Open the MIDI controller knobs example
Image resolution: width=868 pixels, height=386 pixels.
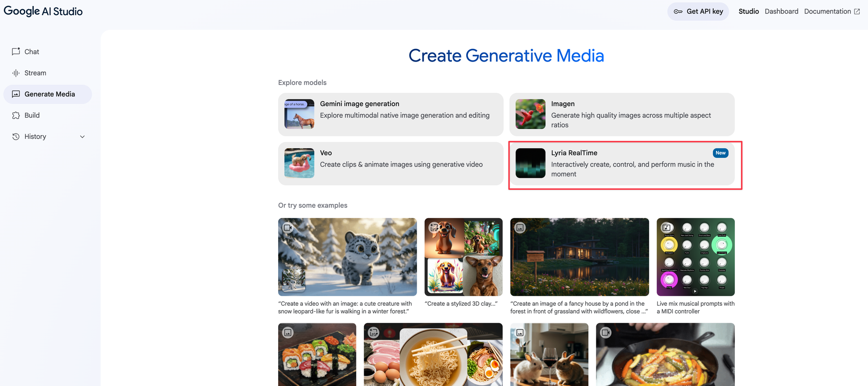point(696,257)
